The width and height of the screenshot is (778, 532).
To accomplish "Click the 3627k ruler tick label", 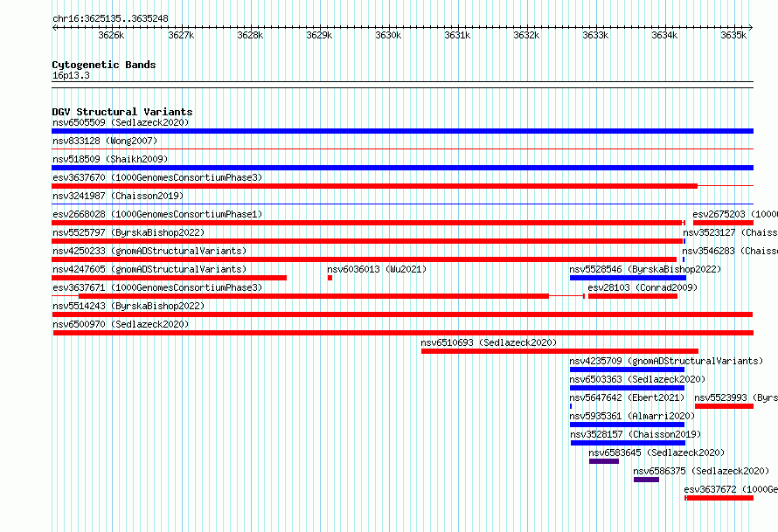I will click(181, 35).
